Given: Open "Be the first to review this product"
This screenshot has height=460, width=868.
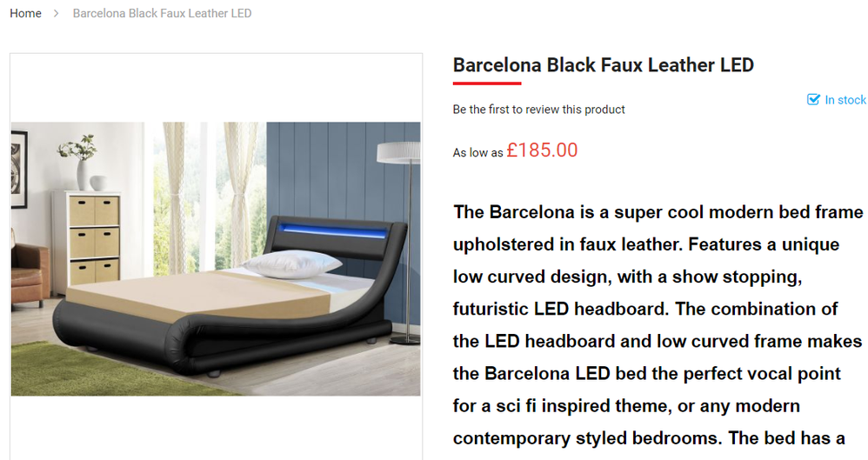Looking at the screenshot, I should point(538,110).
